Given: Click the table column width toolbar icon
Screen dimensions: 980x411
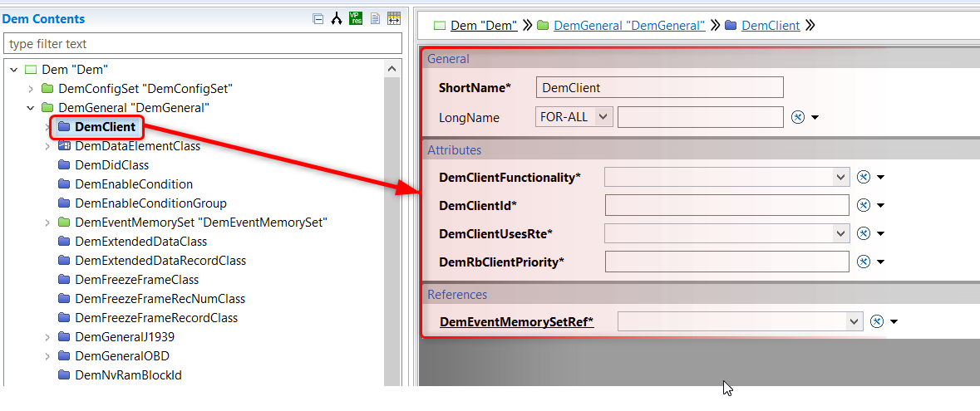Looking at the screenshot, I should (394, 18).
